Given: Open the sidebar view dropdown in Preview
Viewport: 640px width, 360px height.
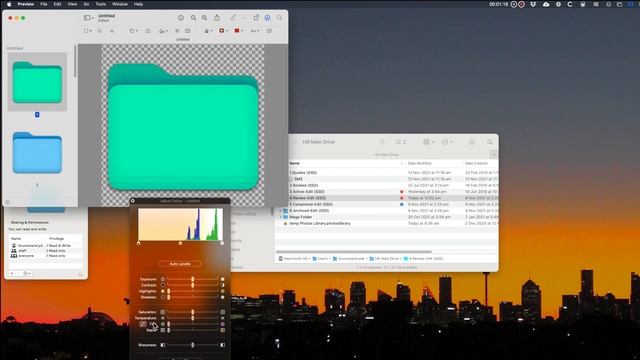Looking at the screenshot, I should coord(89,18).
